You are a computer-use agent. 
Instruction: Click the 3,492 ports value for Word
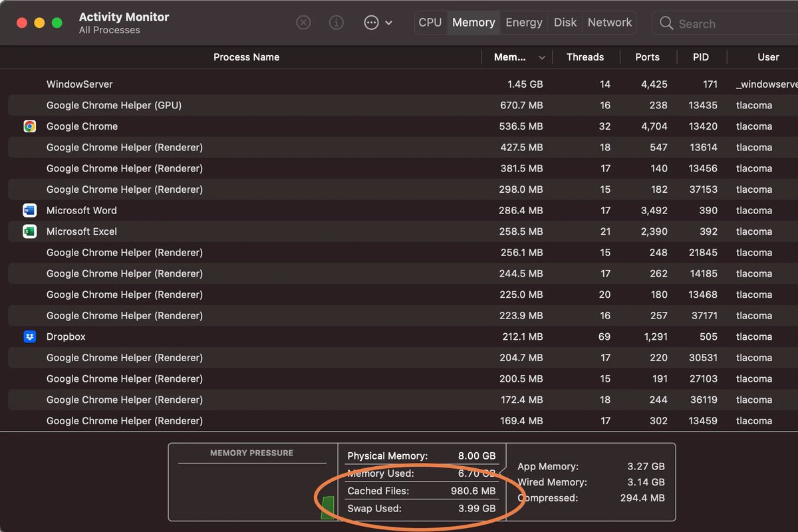[654, 210]
